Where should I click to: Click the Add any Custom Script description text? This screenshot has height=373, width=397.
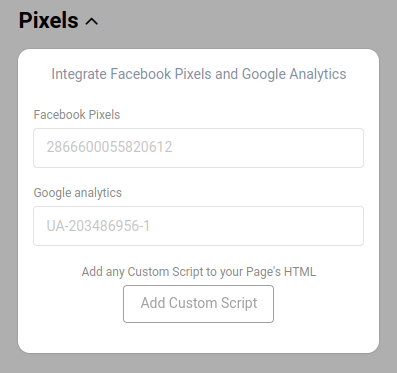pos(199,272)
